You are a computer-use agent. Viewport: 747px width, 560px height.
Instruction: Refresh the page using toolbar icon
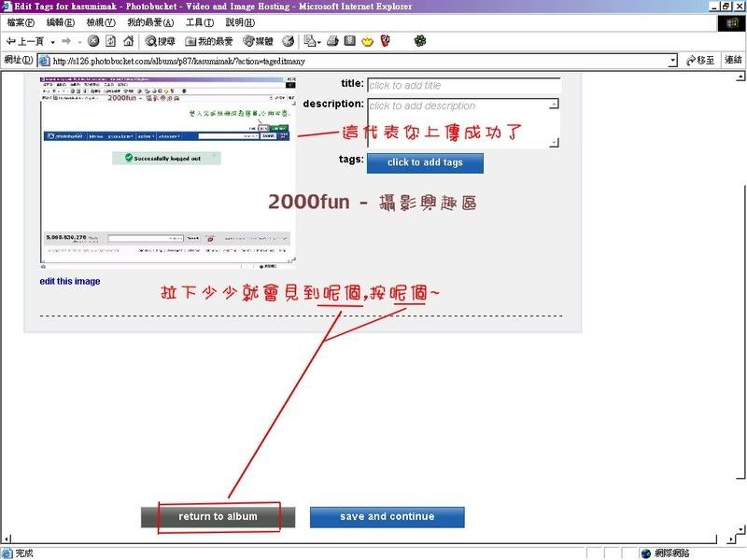point(110,41)
